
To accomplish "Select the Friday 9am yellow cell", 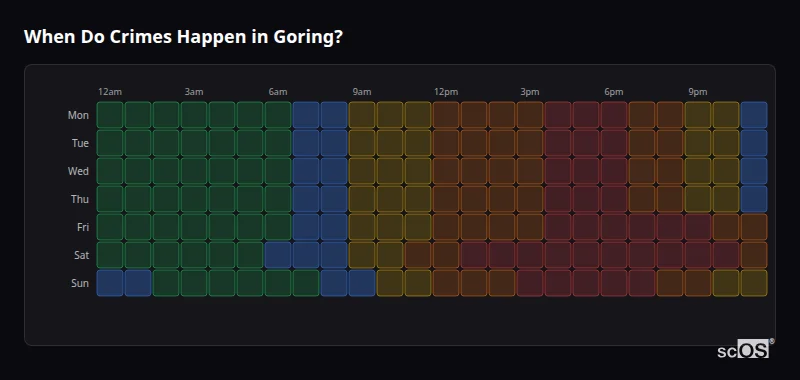I will pos(362,227).
